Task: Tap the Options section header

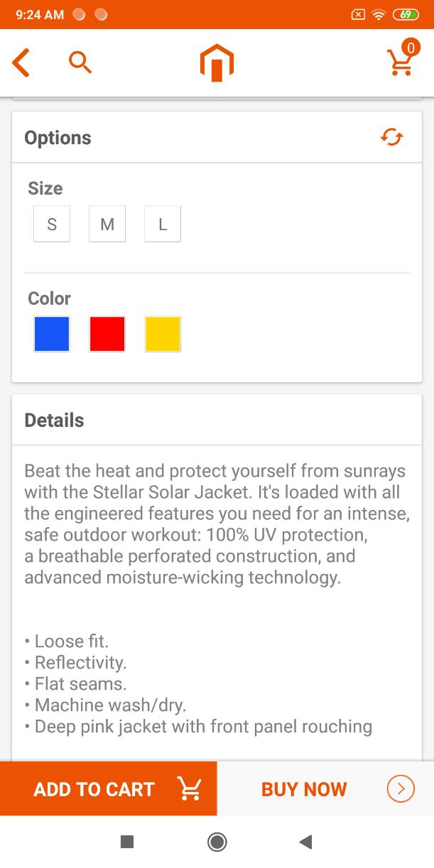Action: coord(58,138)
